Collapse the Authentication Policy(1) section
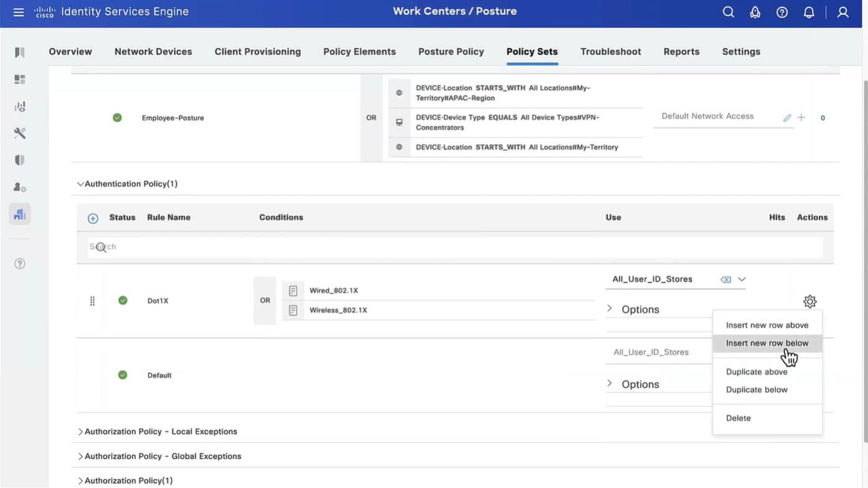This screenshot has height=488, width=868. [x=80, y=184]
